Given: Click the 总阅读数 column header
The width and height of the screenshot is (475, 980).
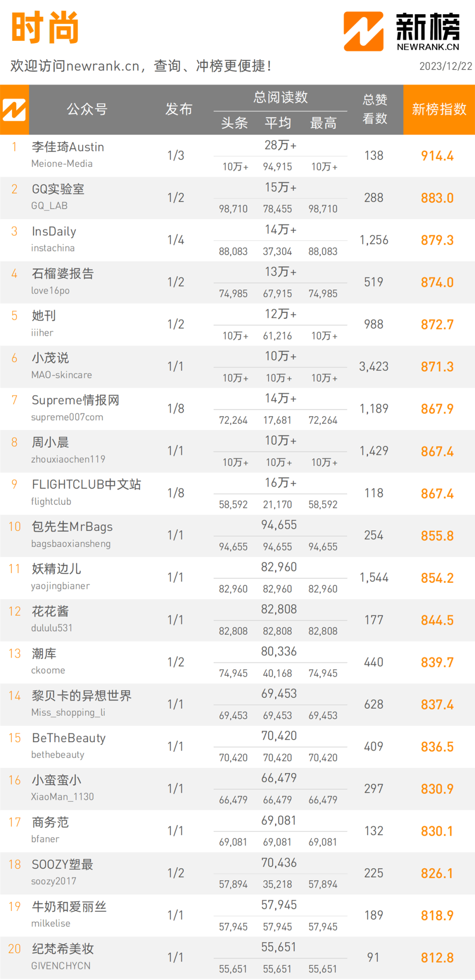Looking at the screenshot, I should tap(280, 97).
